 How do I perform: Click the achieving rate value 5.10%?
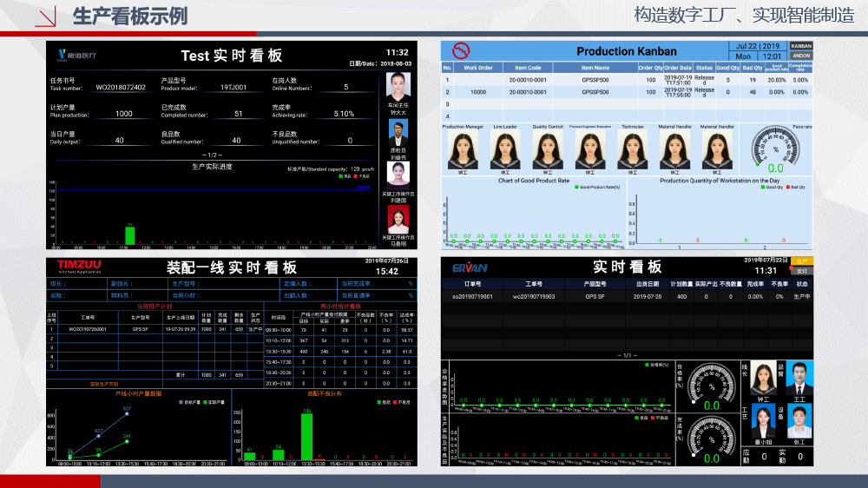click(x=344, y=114)
